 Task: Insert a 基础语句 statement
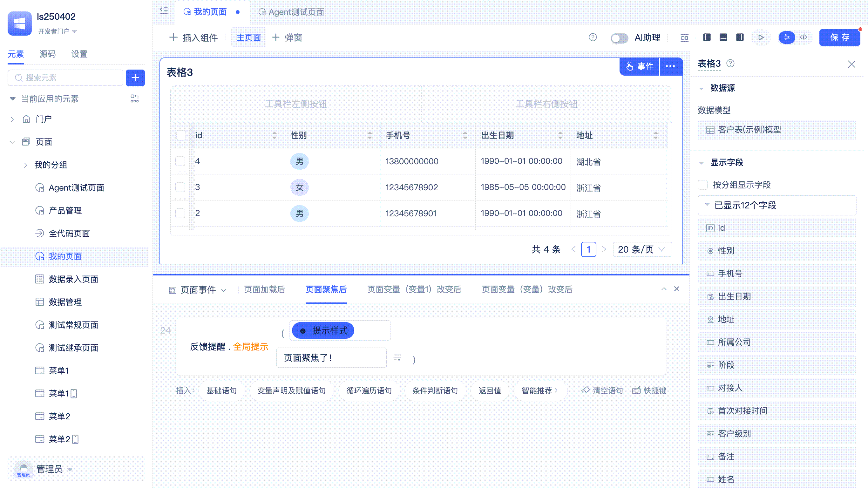(221, 390)
